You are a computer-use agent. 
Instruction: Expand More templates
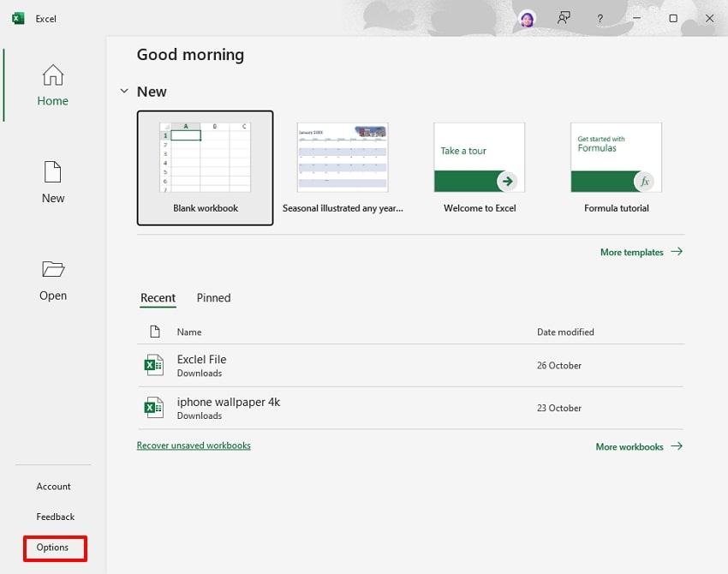point(634,252)
